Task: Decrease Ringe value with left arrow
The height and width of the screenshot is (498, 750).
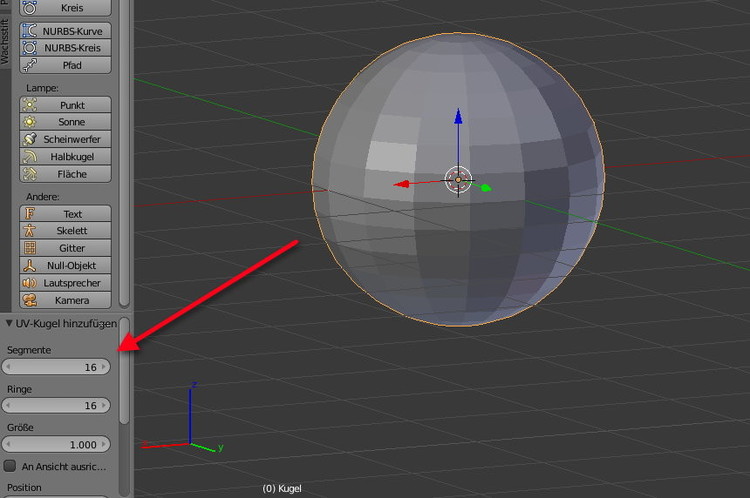Action: point(8,406)
